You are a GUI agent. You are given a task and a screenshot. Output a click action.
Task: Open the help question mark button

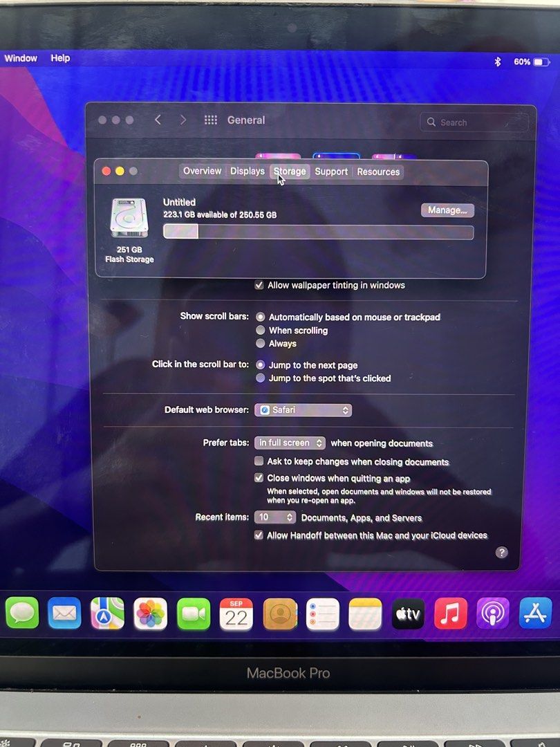(x=501, y=552)
